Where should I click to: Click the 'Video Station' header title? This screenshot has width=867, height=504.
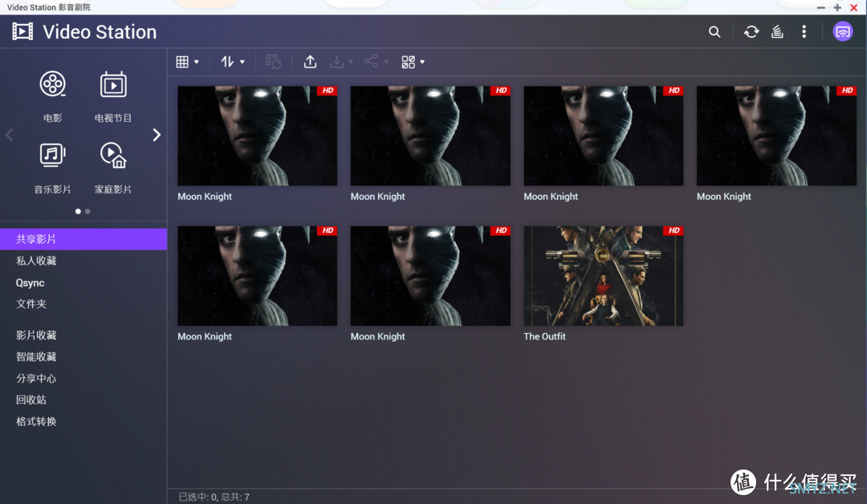click(x=100, y=32)
